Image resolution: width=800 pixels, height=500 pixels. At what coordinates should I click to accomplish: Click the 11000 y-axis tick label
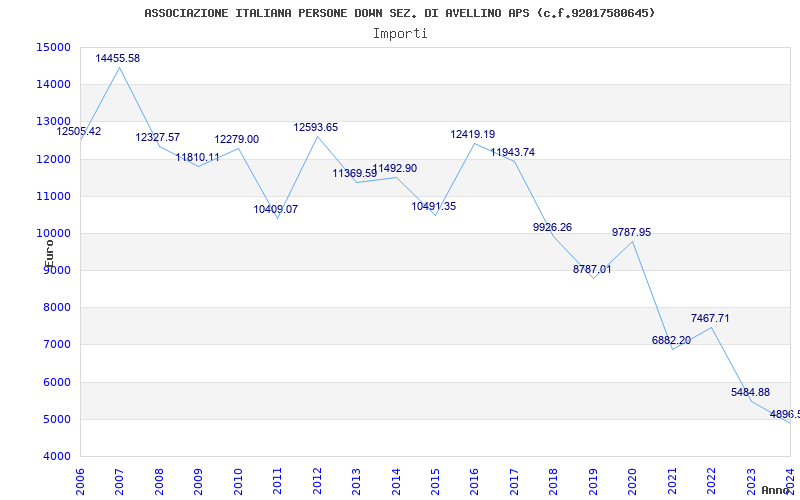point(53,196)
